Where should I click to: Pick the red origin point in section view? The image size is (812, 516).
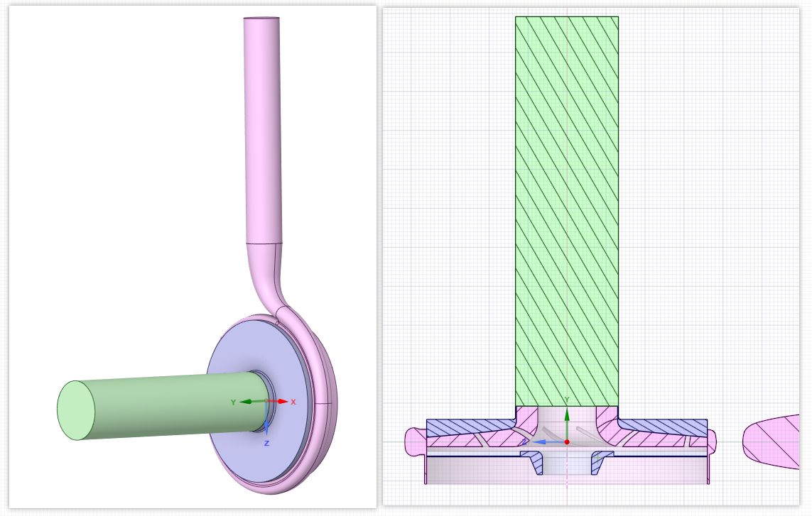(x=567, y=441)
